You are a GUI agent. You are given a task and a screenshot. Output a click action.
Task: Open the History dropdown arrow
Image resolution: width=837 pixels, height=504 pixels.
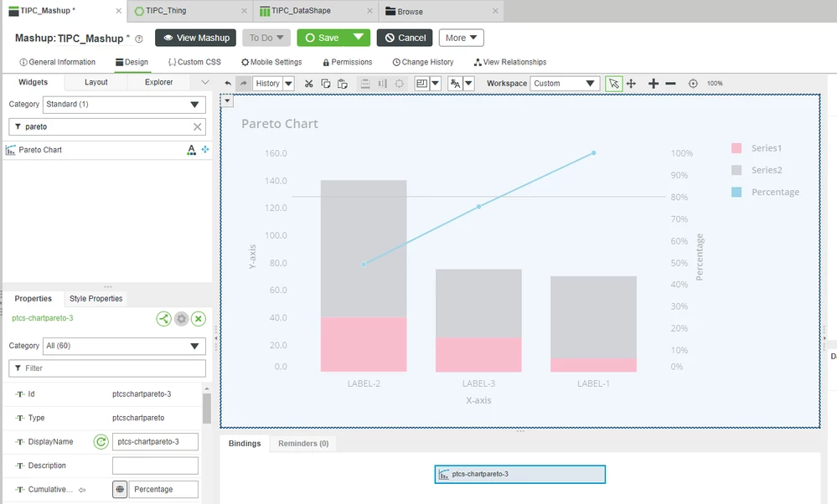point(288,83)
